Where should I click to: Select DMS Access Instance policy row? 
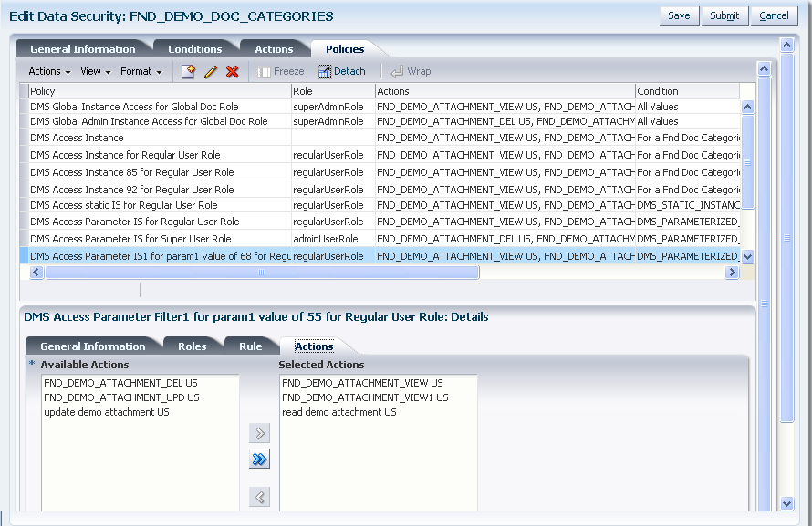[x=380, y=138]
